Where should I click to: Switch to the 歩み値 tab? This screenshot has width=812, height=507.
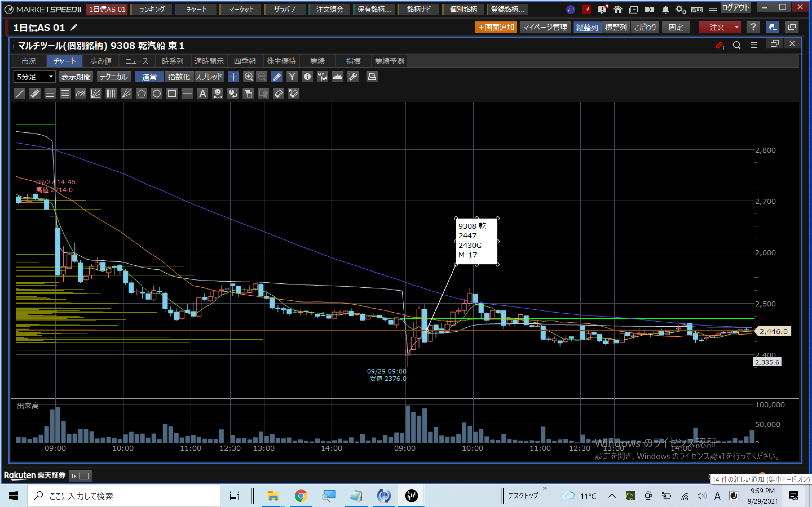[101, 61]
